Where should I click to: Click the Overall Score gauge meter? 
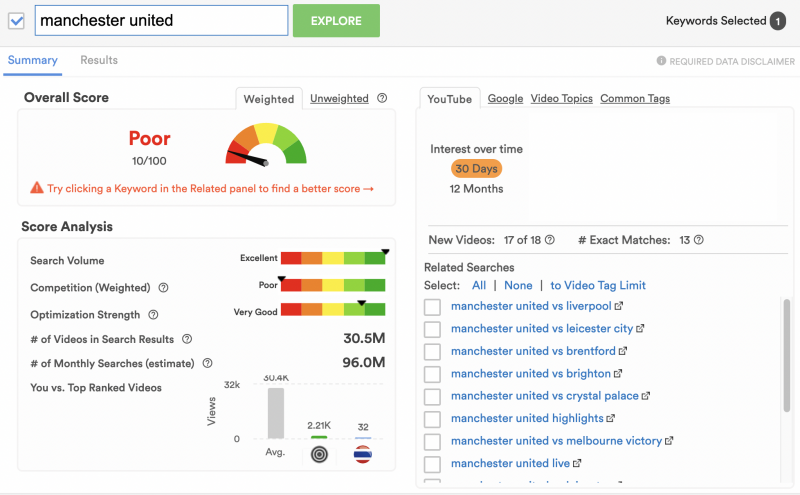(x=265, y=145)
